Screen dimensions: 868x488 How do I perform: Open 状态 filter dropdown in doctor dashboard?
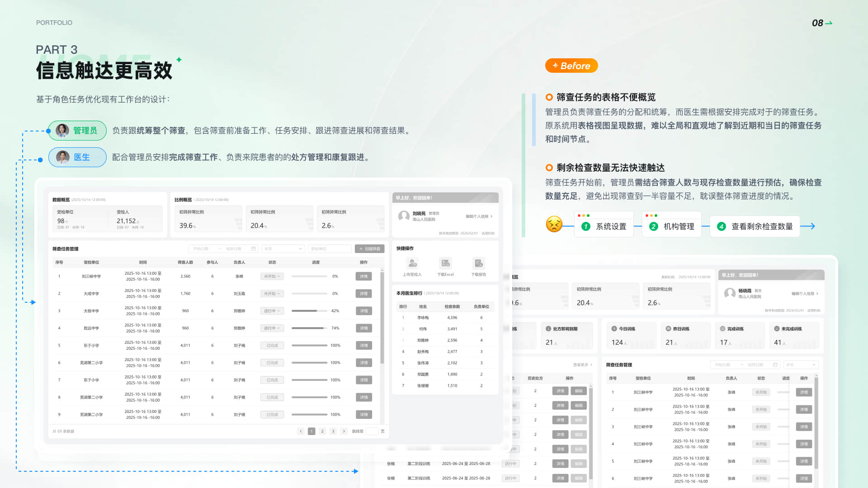[801, 365]
